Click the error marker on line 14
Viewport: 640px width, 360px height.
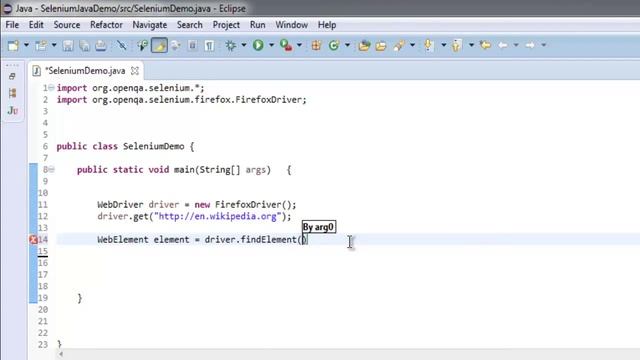(33, 240)
